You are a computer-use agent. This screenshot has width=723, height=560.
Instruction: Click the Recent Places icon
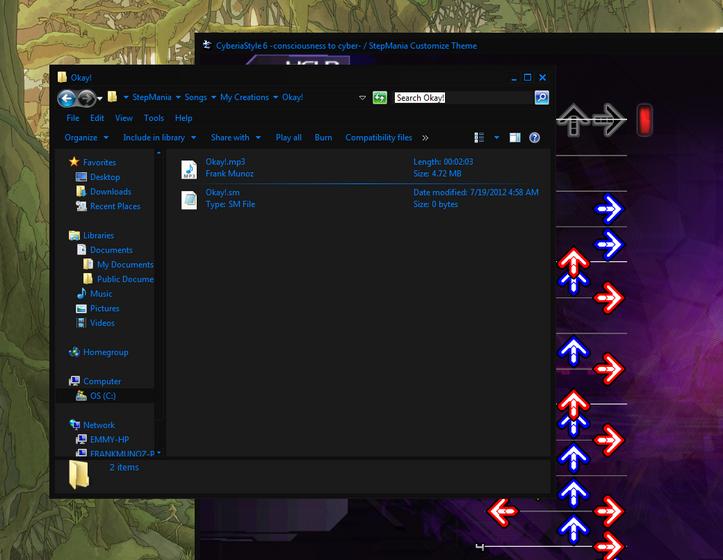pyautogui.click(x=81, y=206)
